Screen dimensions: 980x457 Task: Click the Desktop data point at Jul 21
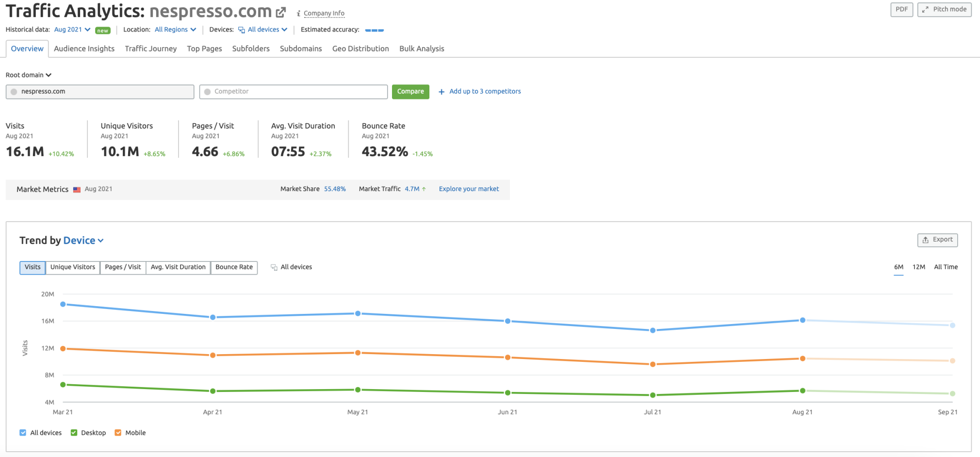point(653,395)
